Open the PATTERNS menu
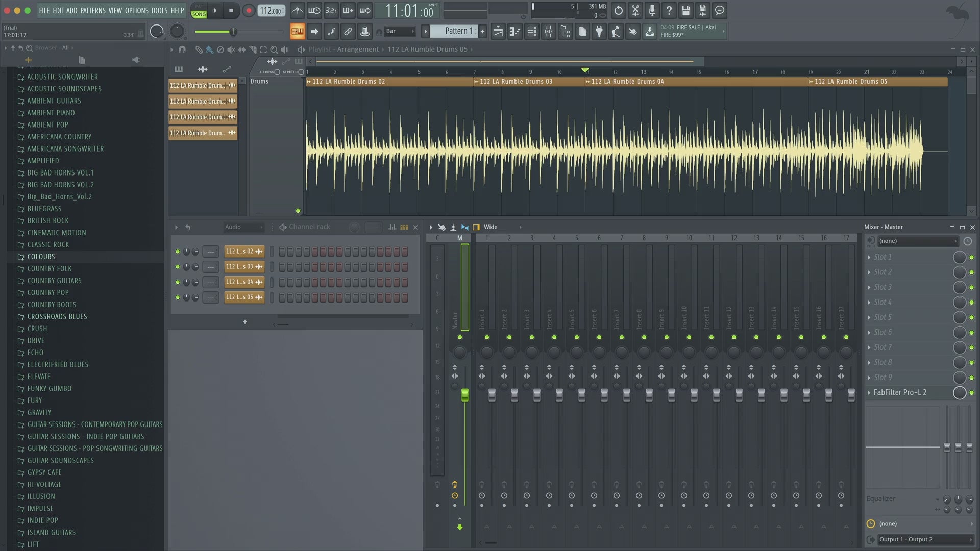Viewport: 980px width, 551px height. [93, 10]
